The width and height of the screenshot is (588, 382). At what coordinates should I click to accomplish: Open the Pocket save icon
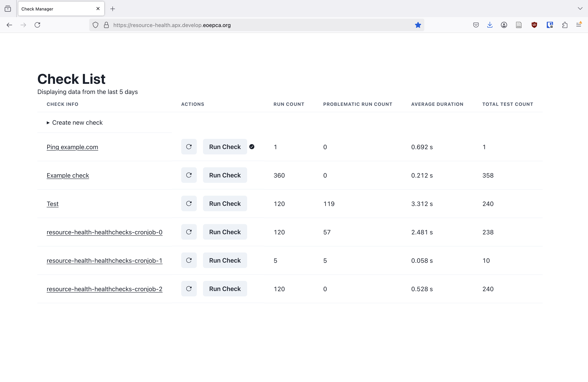pos(476,25)
